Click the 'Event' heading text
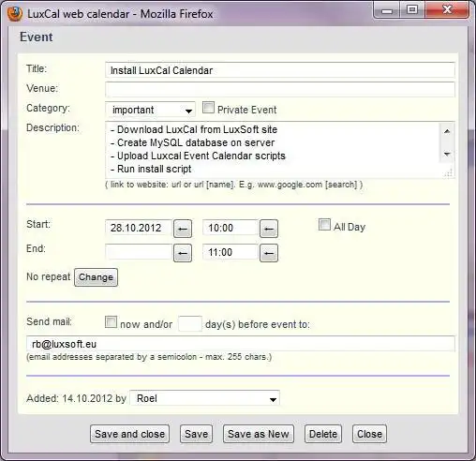This screenshot has width=476, height=461. [x=37, y=37]
